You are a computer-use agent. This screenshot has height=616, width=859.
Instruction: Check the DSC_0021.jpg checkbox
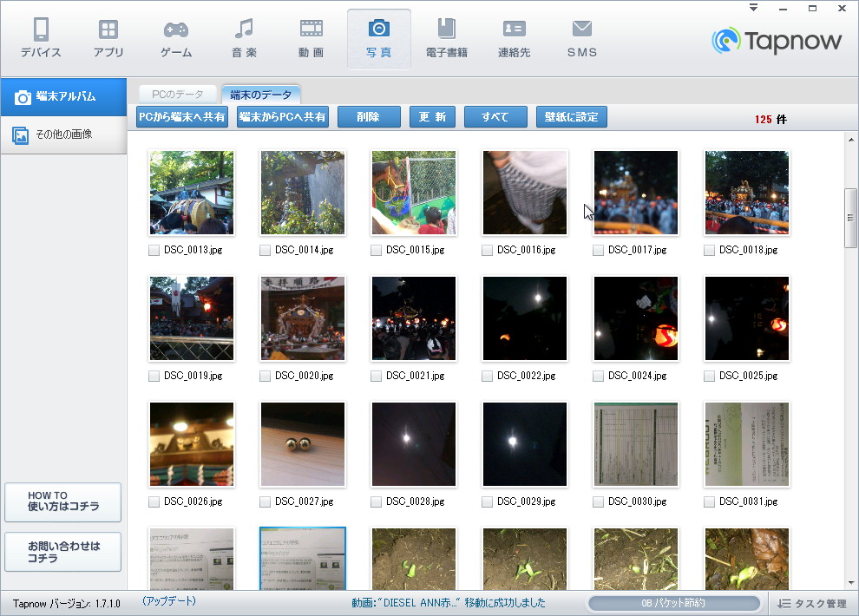pyautogui.click(x=377, y=377)
